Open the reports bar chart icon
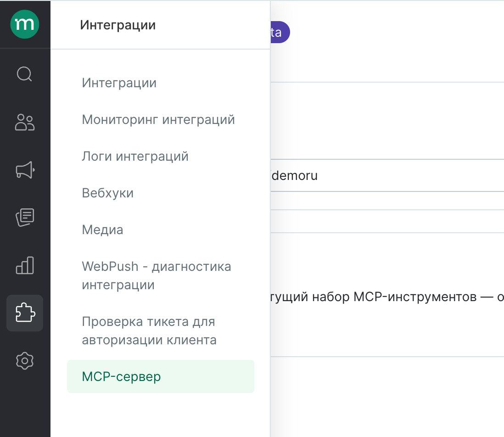Screen dimensions: 504x437 [25, 265]
